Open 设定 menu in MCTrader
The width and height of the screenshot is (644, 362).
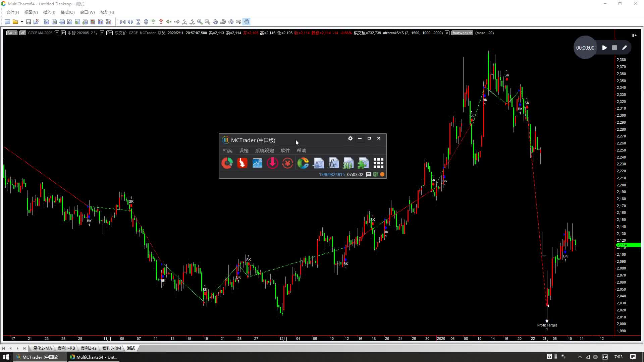(244, 150)
